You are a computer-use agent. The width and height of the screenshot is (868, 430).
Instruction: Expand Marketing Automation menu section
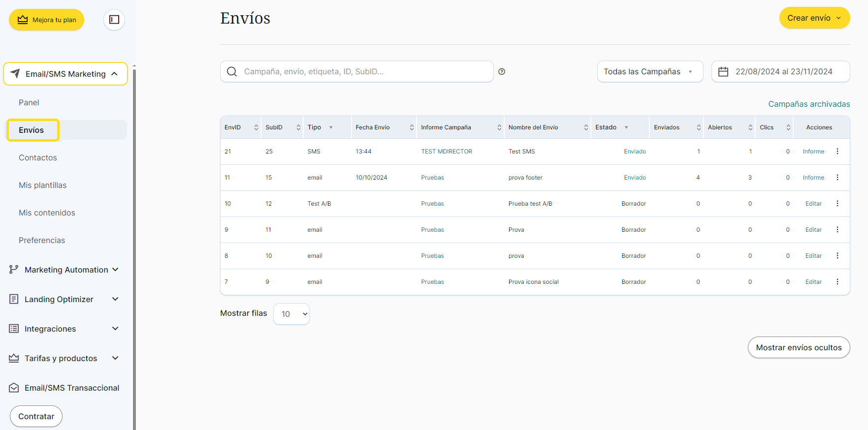pos(65,270)
